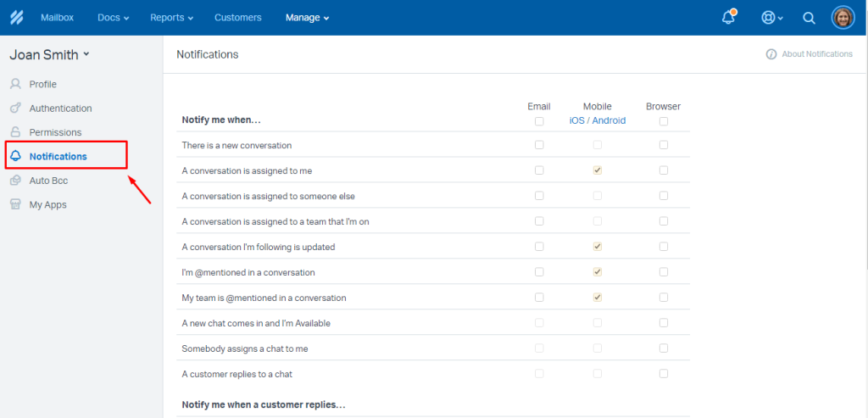Enable Browser for new conversation
Viewport: 868px width, 418px height.
(664, 145)
